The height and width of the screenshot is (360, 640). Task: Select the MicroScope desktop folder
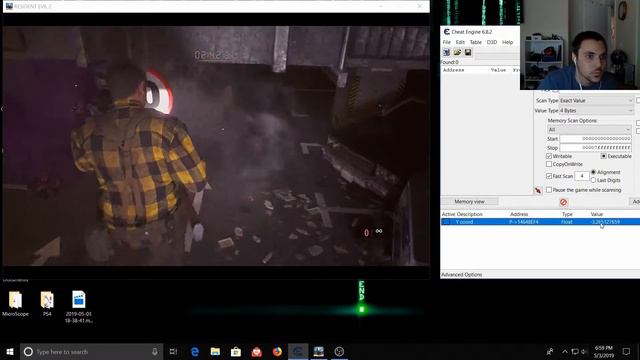16,304
